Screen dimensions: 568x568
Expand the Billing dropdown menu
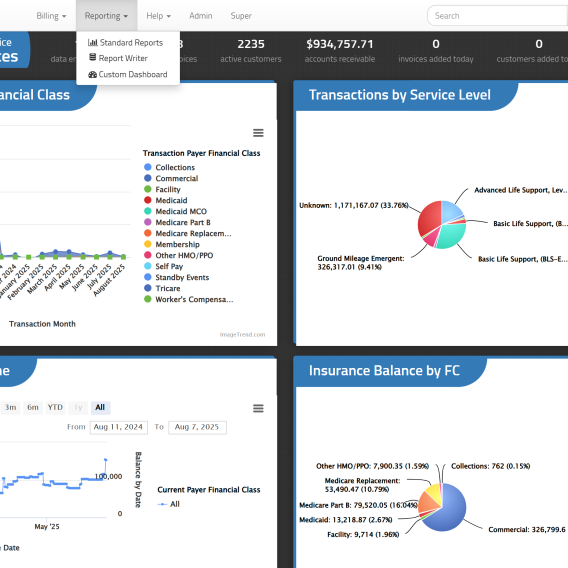click(51, 16)
